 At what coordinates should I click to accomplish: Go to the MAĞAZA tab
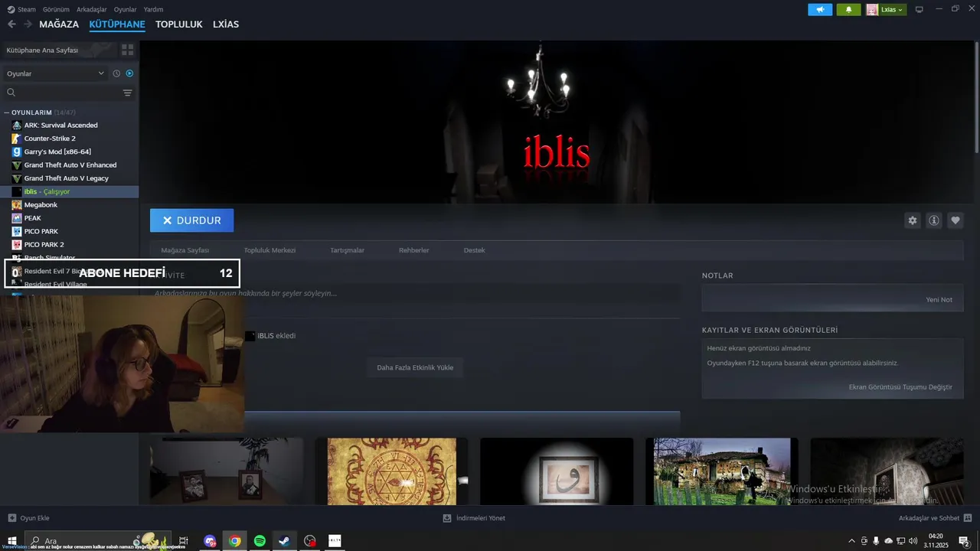[59, 24]
